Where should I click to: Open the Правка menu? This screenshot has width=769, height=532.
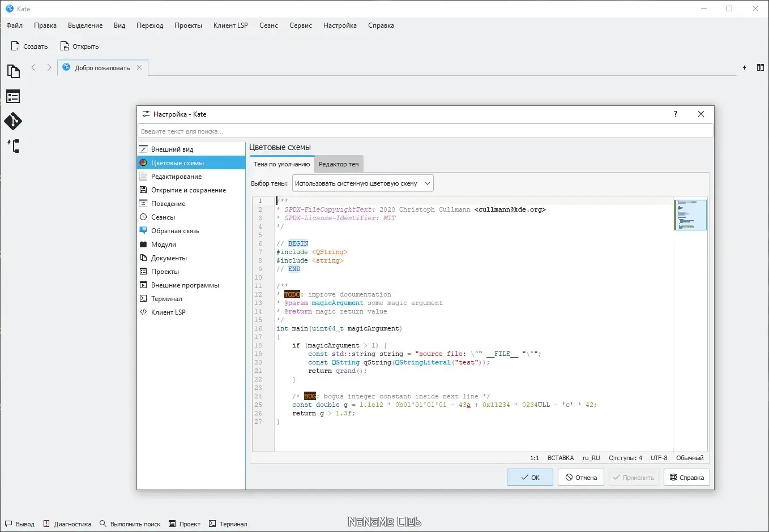coord(45,25)
